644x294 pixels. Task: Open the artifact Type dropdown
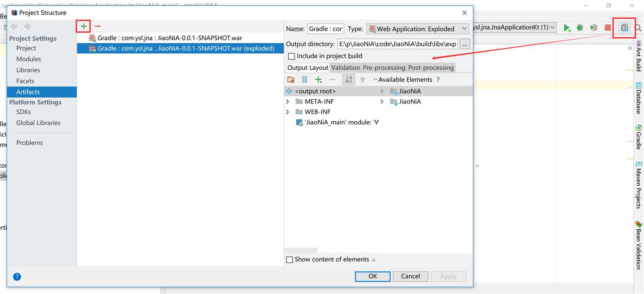pyautogui.click(x=418, y=29)
